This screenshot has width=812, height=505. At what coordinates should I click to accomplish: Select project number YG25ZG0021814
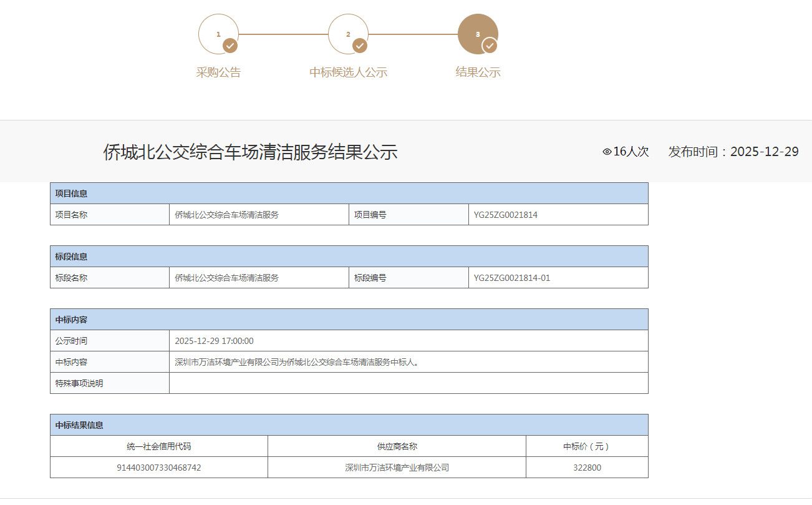[x=505, y=215]
